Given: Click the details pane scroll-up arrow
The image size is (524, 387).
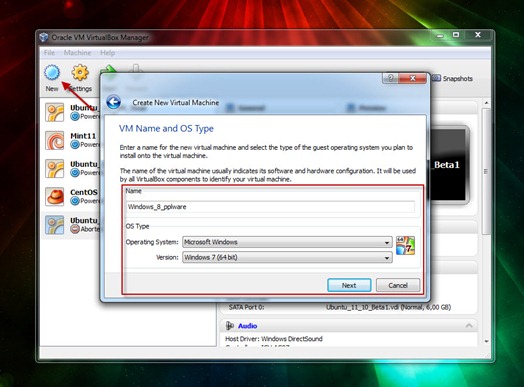Looking at the screenshot, I should click(x=486, y=103).
